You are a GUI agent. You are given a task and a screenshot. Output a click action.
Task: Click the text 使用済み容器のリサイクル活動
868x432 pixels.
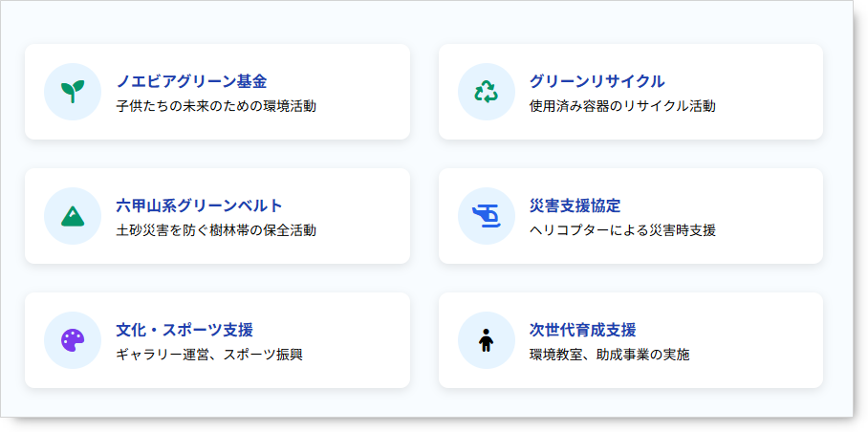click(622, 106)
